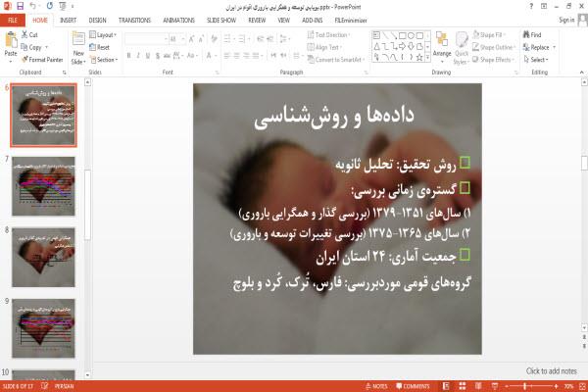Repeat the last action in quick access
The image size is (588, 392).
coord(50,6)
